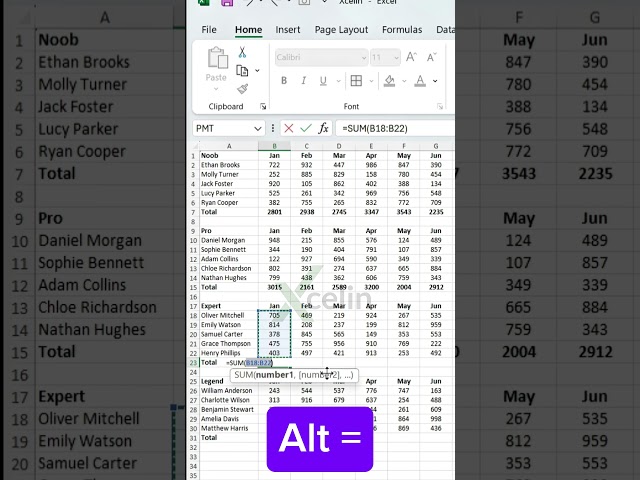The image size is (640, 480).
Task: Open the File tab
Action: tap(209, 30)
